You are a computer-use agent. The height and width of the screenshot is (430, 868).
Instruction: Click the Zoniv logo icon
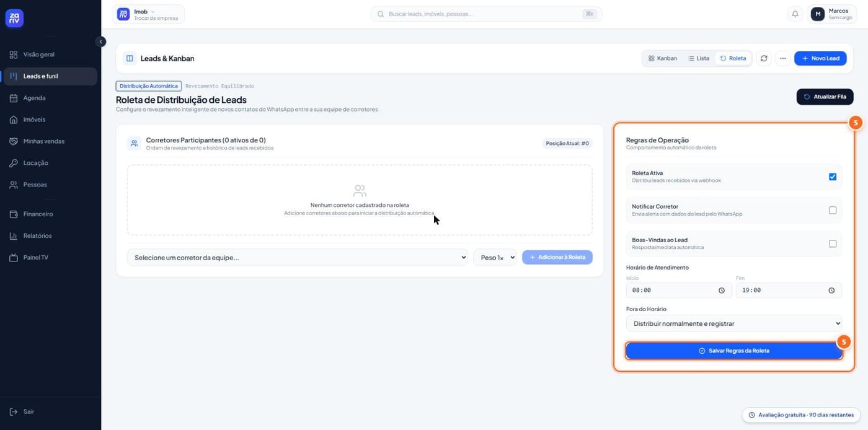(x=14, y=19)
